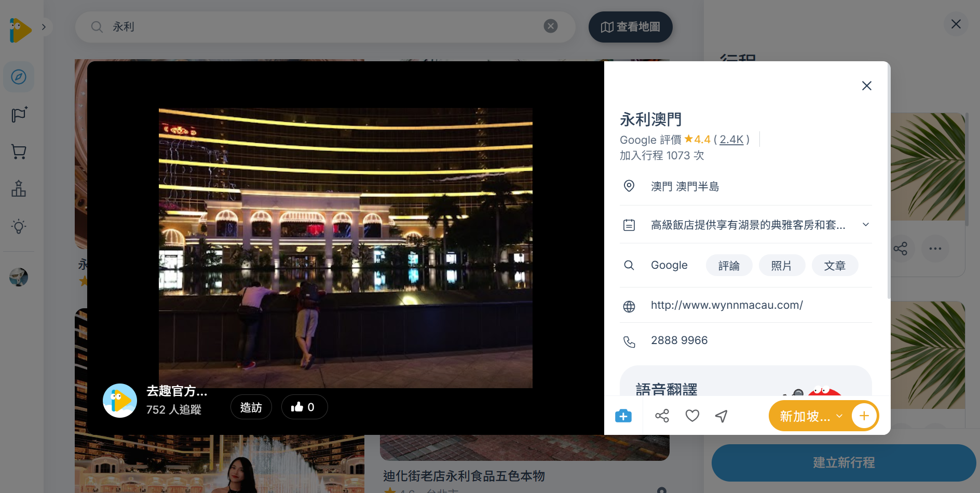
Task: Open the 去趣官方 uploader avatar
Action: [x=120, y=401]
